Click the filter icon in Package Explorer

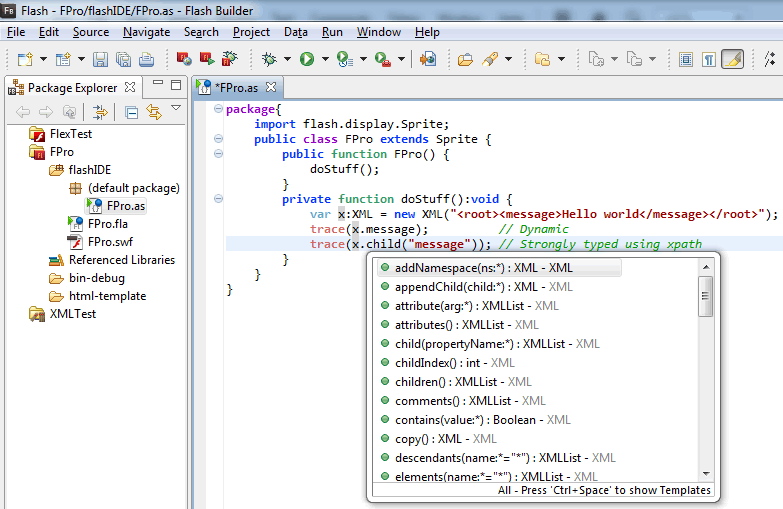tap(100, 112)
